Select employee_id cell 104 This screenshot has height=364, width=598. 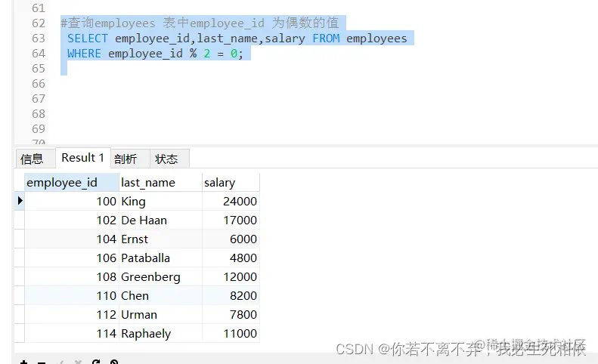[x=72, y=239]
